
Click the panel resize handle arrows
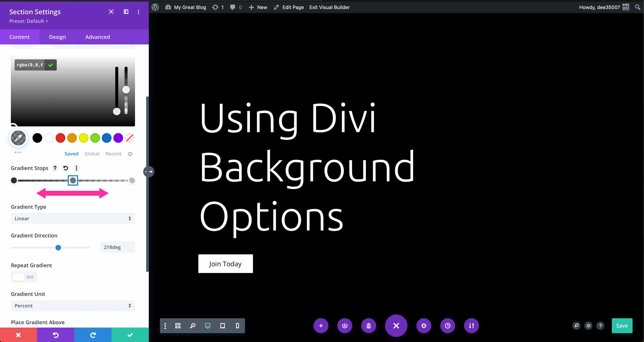click(149, 171)
